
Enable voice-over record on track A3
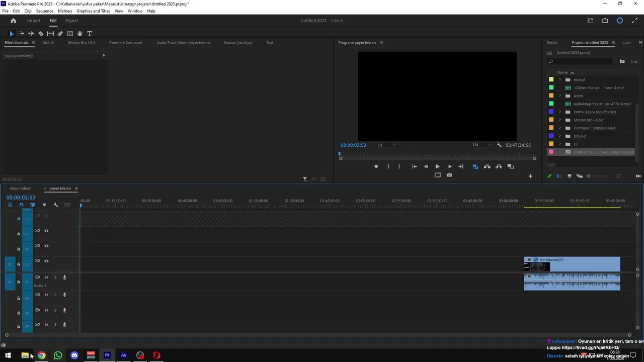pos(64,310)
